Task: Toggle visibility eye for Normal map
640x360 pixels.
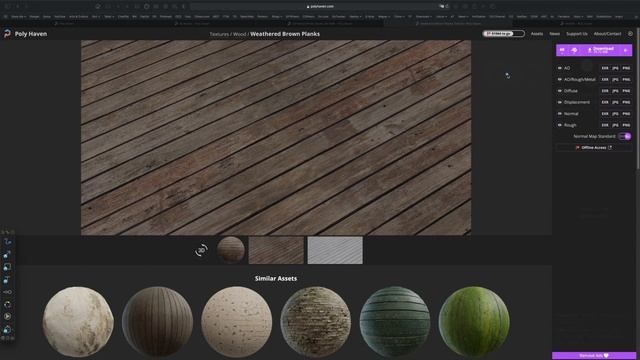Action: click(560, 114)
